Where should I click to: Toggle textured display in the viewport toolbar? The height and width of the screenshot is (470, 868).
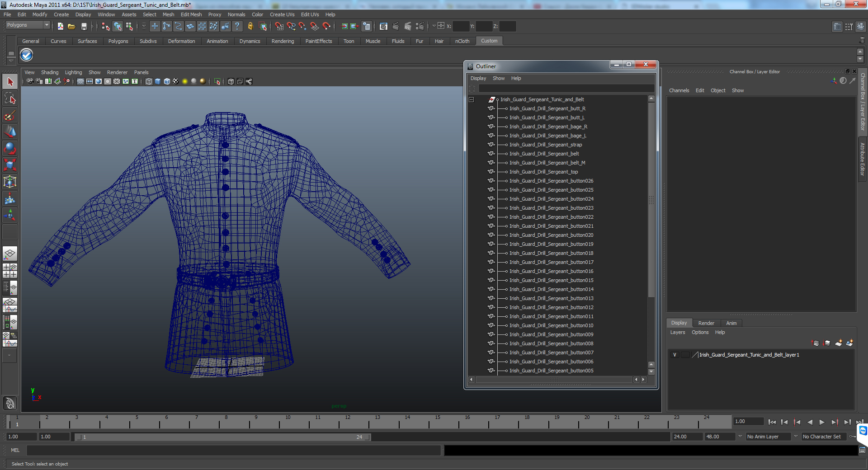[175, 81]
